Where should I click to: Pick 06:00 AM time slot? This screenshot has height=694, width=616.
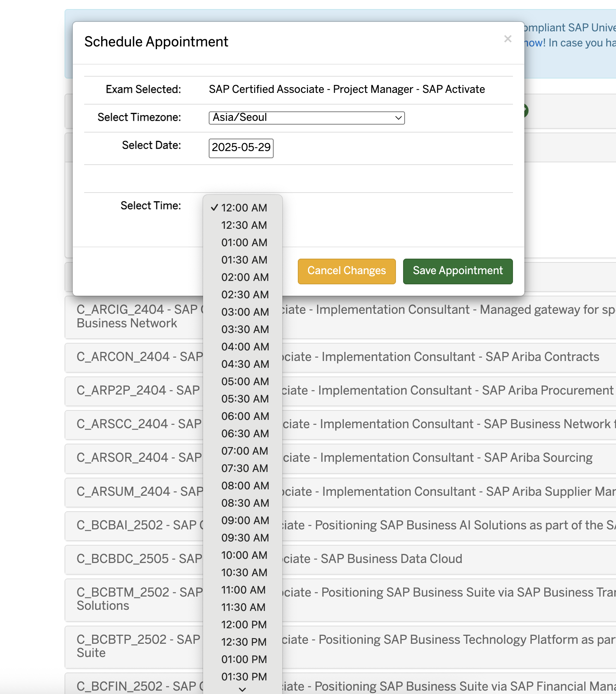pyautogui.click(x=243, y=416)
